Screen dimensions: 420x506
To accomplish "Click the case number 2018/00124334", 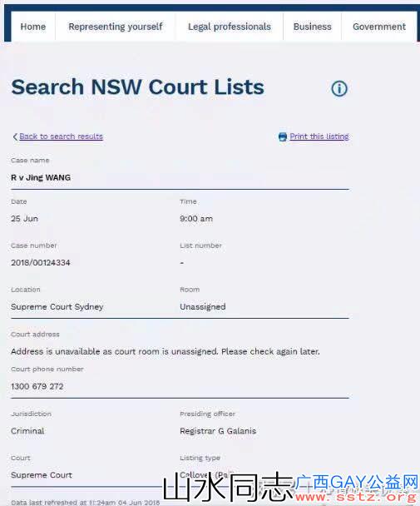I will point(40,263).
